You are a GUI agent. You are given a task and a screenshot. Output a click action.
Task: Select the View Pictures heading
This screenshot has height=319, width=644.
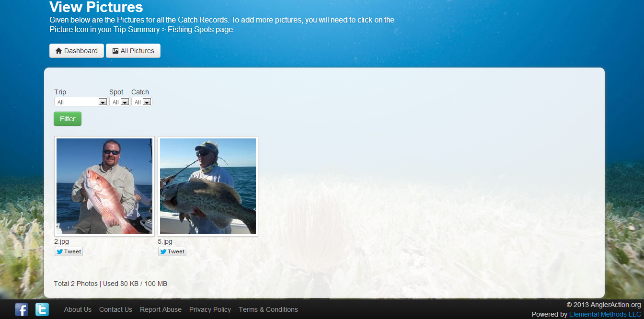click(x=96, y=7)
